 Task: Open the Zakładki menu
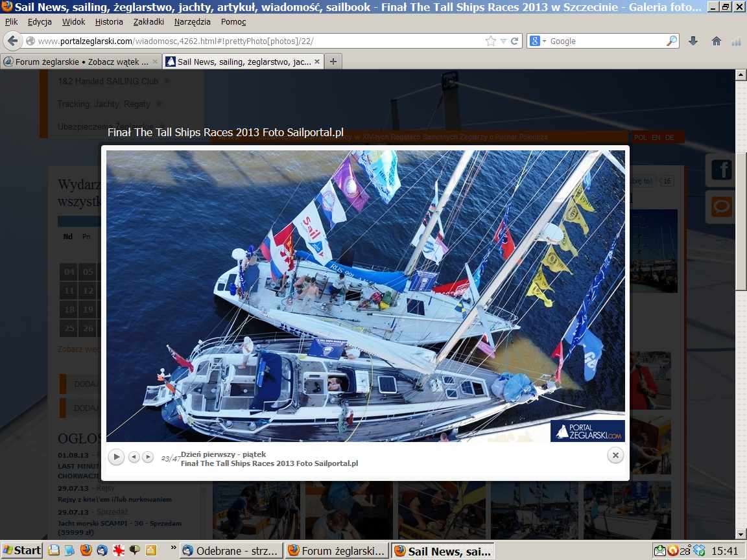(x=148, y=21)
